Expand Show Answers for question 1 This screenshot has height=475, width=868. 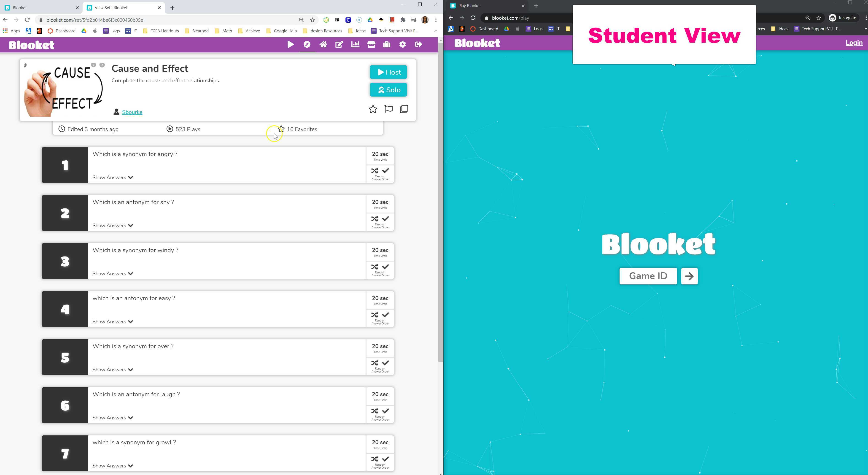(x=113, y=178)
